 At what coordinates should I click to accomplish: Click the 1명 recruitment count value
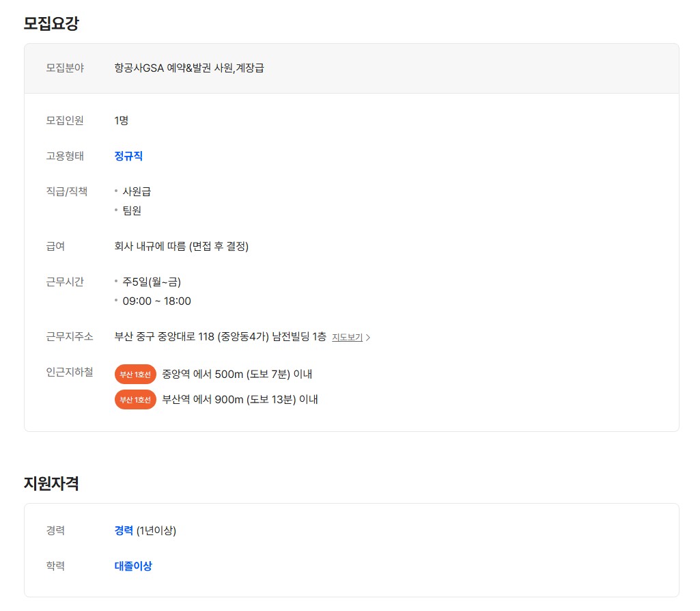coord(122,120)
